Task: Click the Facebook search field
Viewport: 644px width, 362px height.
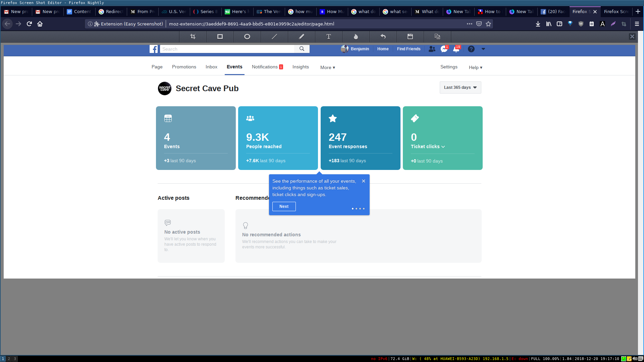Action: [227, 49]
